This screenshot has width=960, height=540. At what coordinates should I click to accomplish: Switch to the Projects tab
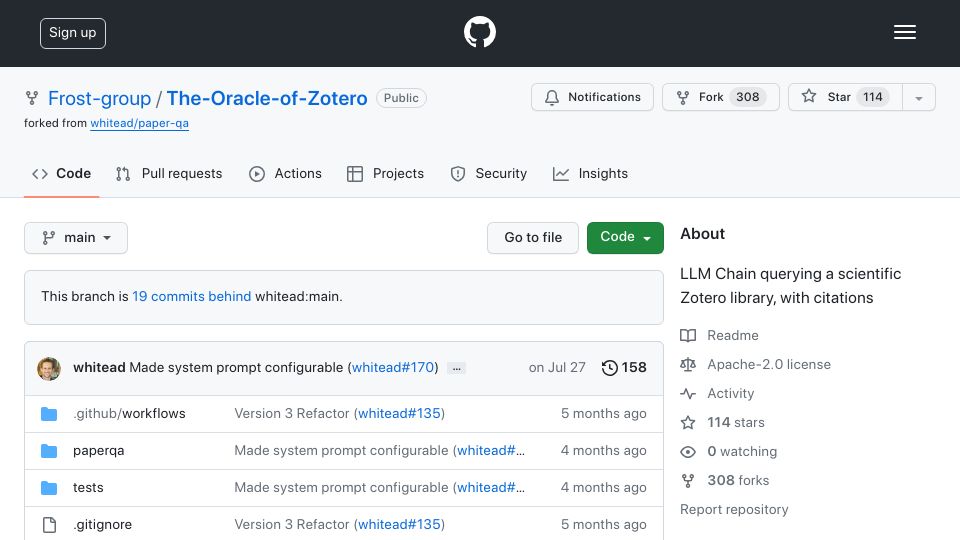click(385, 174)
